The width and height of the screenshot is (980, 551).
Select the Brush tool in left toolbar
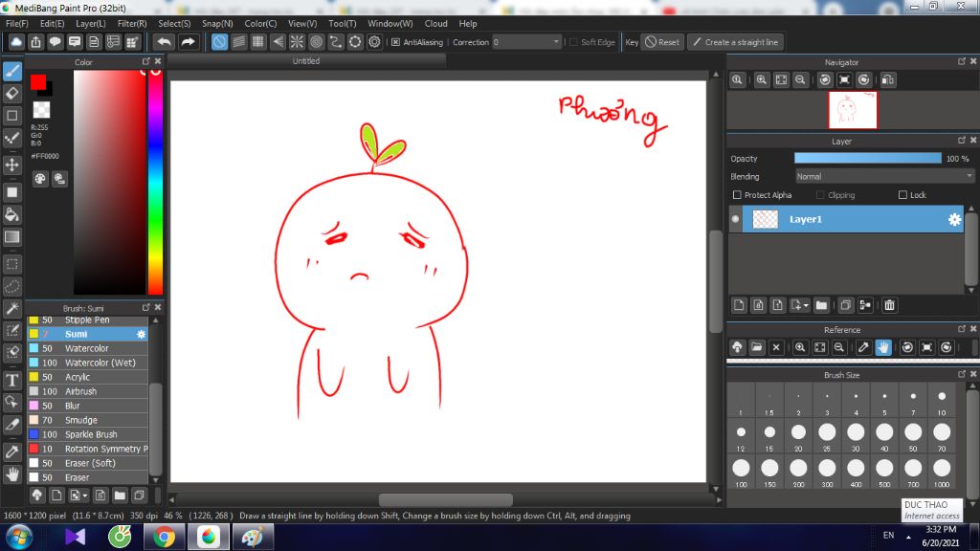coord(11,71)
